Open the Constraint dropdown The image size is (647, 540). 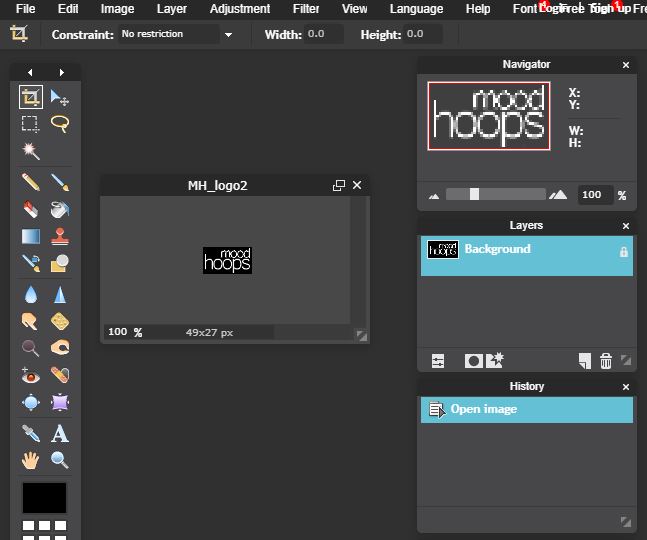pyautogui.click(x=228, y=34)
